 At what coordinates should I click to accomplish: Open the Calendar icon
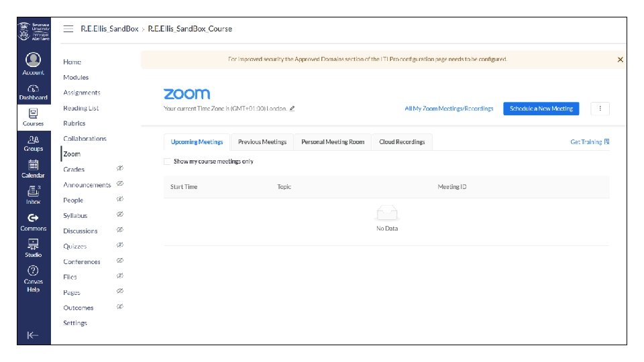tap(34, 165)
